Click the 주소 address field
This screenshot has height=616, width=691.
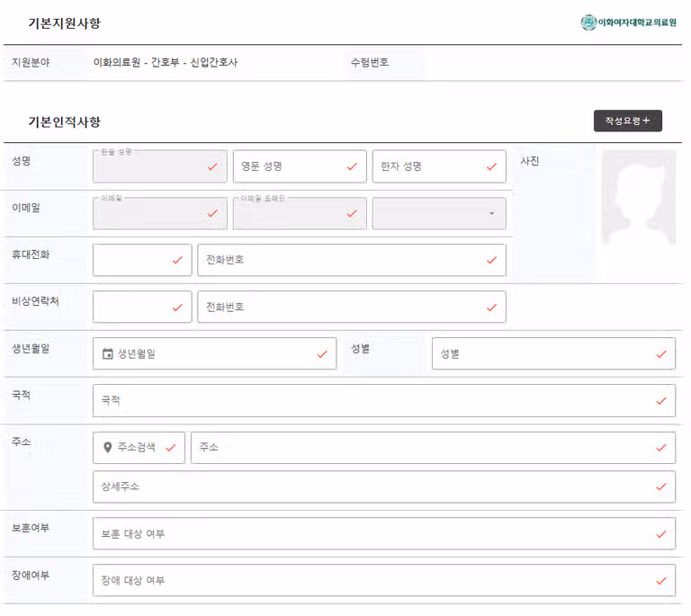pos(433,448)
